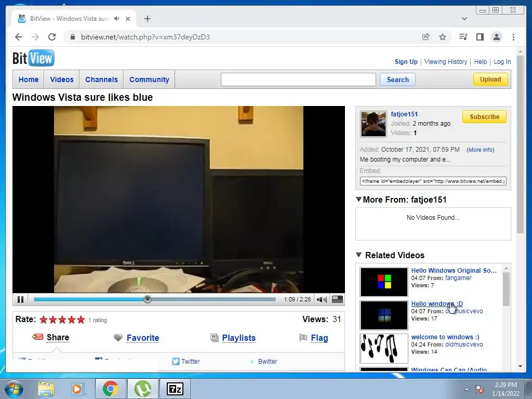Expand description with More info
This screenshot has width=532, height=399.
(480, 150)
